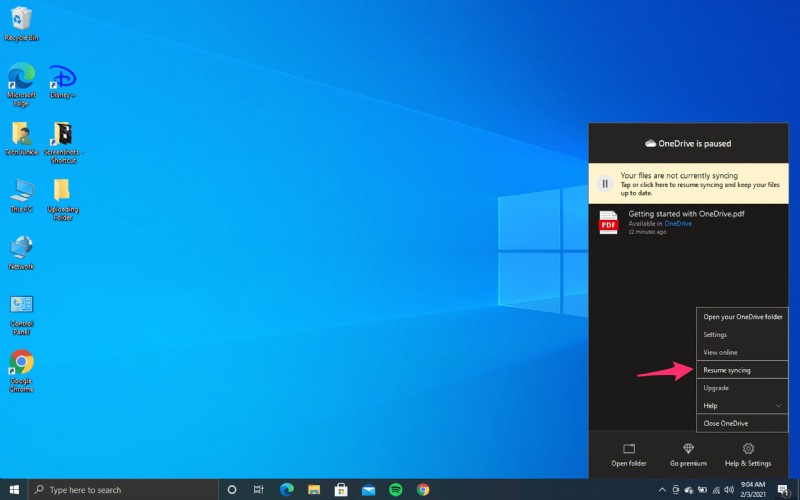This screenshot has height=500, width=800.
Task: Choose Resume syncing in the menu
Action: coord(742,370)
